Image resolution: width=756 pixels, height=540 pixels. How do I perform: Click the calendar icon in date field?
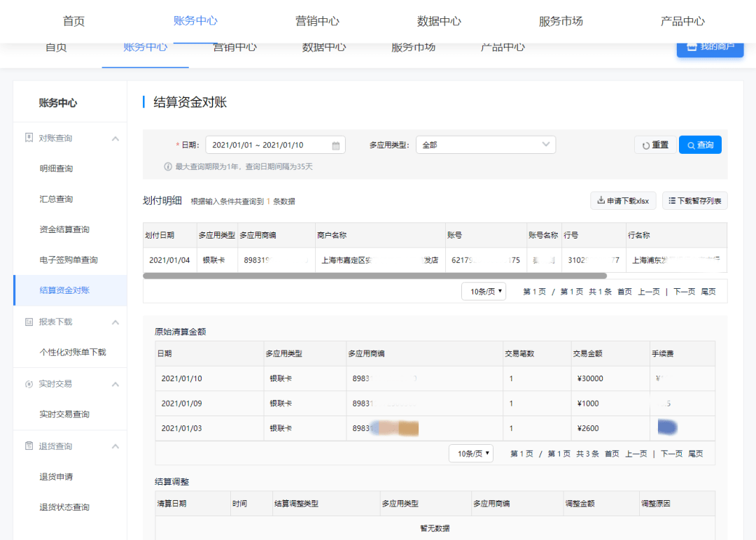pos(335,145)
